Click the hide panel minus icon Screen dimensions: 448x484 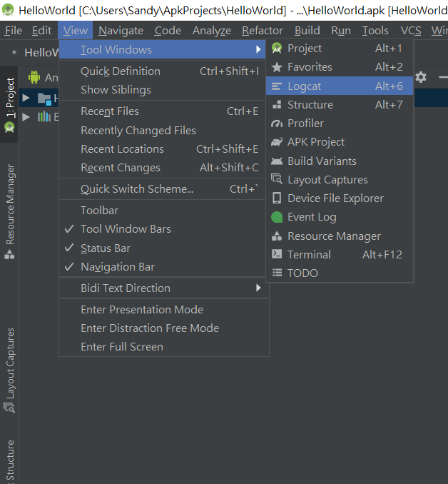[444, 77]
